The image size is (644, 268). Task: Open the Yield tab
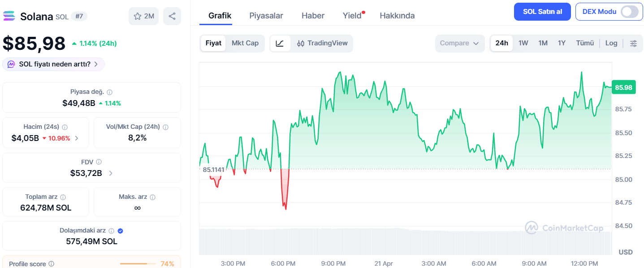(x=352, y=16)
